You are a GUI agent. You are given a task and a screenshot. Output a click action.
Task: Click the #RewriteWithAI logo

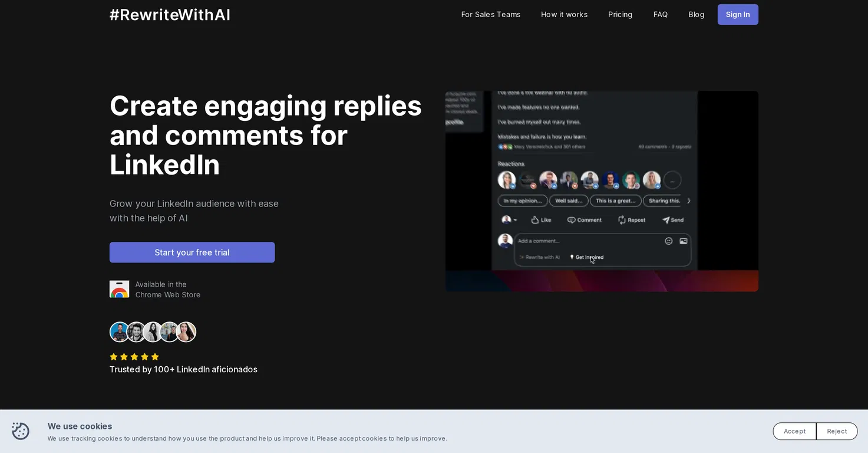170,15
